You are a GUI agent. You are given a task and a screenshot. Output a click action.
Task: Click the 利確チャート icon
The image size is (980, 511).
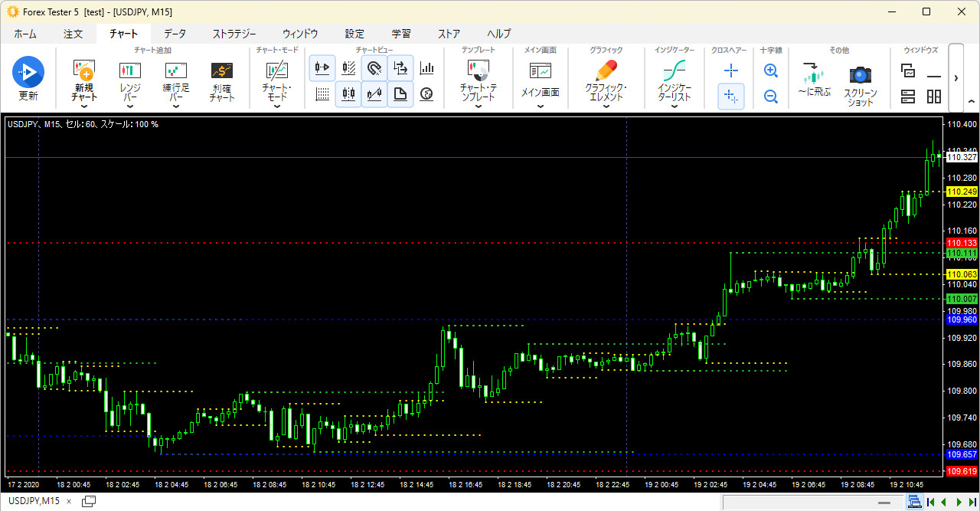222,82
